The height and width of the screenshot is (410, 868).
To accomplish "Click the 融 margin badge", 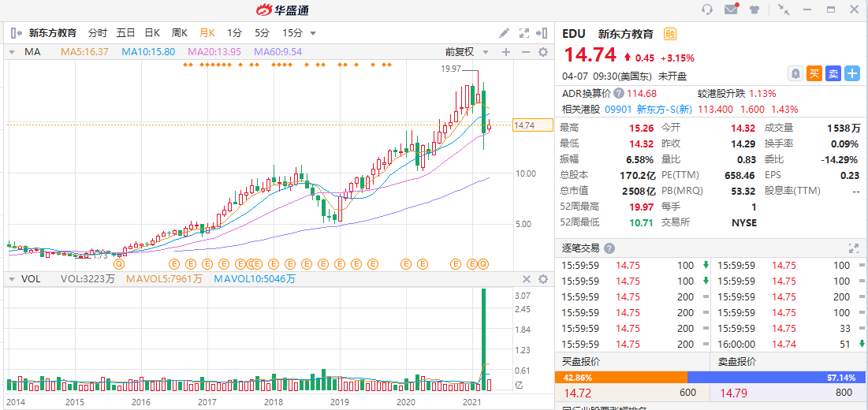I will click(670, 34).
